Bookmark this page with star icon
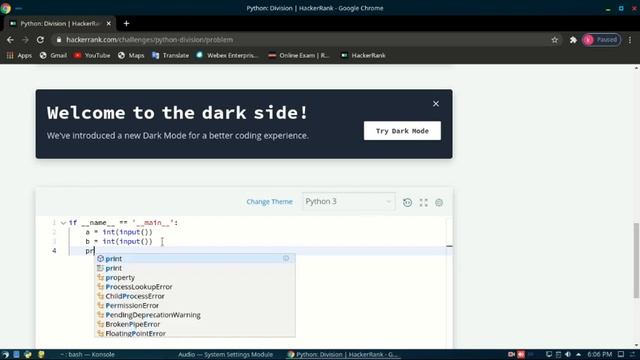Viewport: 640px width, 360px height. pyautogui.click(x=554, y=40)
